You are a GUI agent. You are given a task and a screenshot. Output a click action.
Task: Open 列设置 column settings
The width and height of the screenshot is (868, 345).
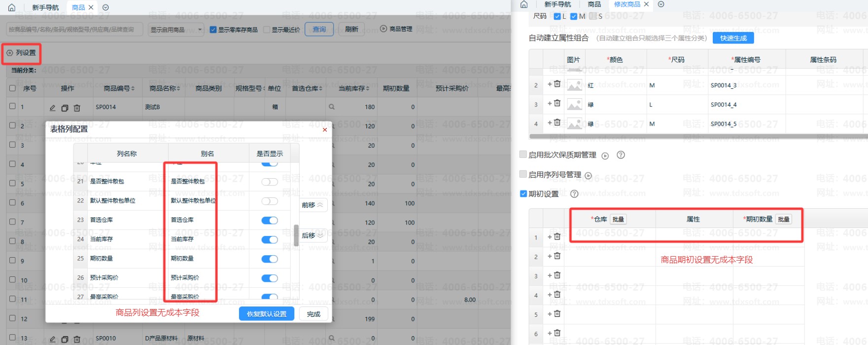[21, 53]
